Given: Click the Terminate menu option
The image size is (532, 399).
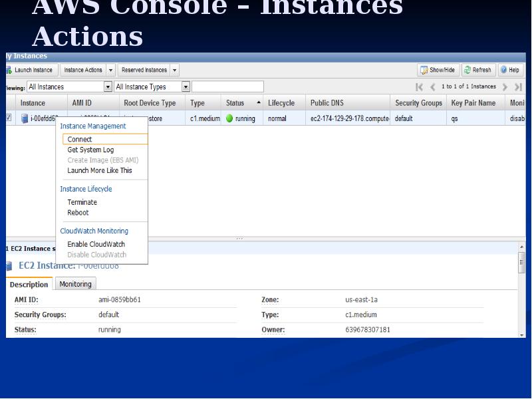Looking at the screenshot, I should coord(82,202).
